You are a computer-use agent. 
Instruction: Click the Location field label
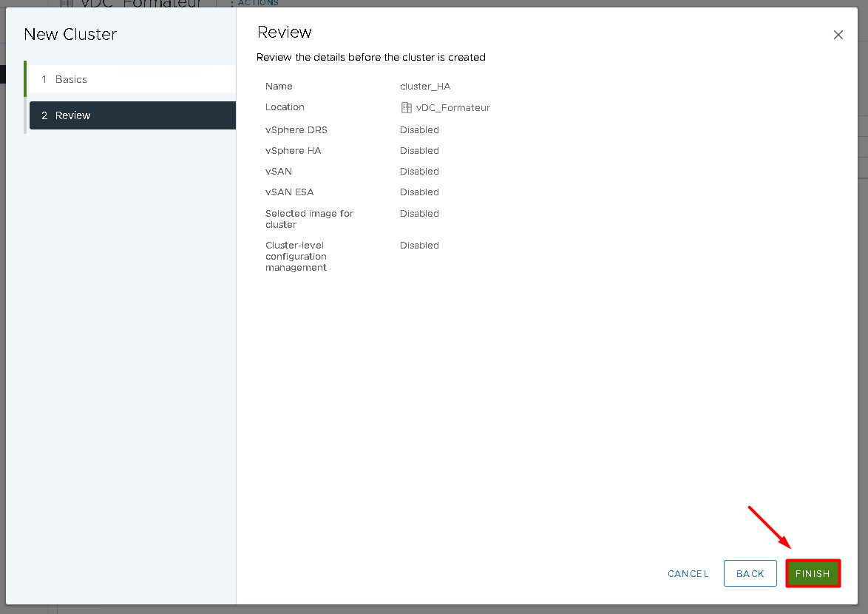coord(285,107)
